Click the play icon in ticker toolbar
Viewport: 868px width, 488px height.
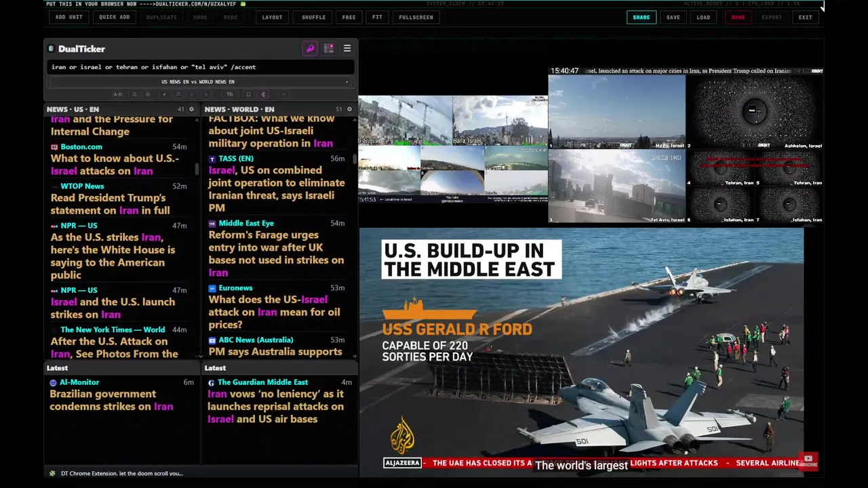click(x=164, y=94)
